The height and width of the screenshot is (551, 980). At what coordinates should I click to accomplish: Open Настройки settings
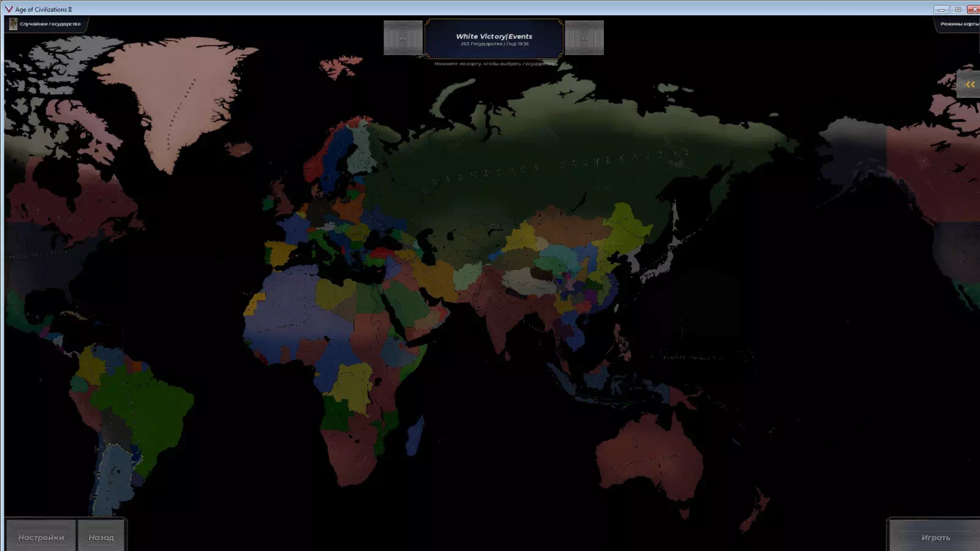point(41,537)
